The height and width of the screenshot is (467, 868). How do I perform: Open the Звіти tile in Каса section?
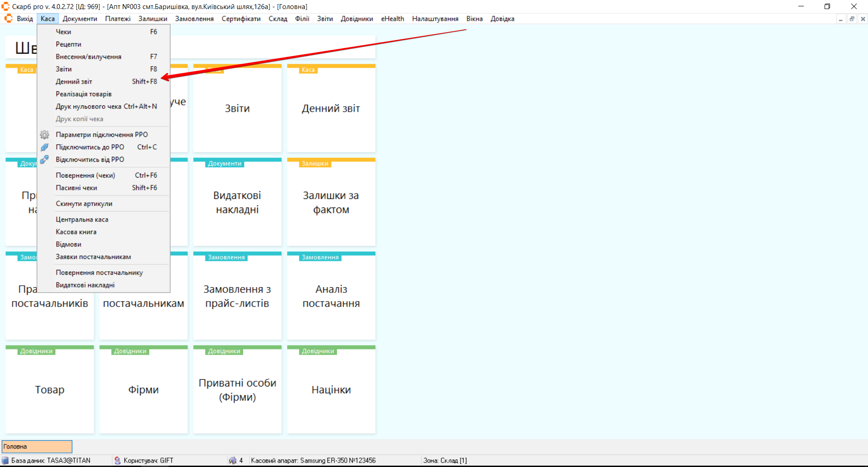[x=237, y=108]
